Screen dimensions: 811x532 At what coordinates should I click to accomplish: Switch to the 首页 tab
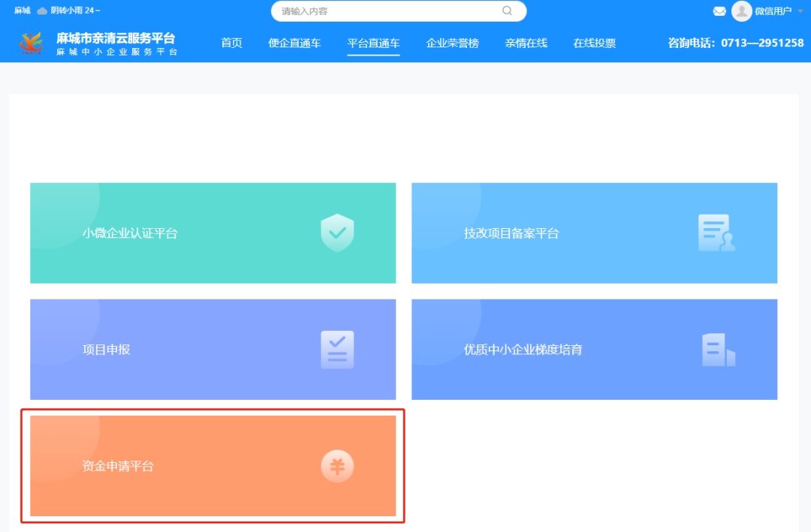(x=231, y=44)
